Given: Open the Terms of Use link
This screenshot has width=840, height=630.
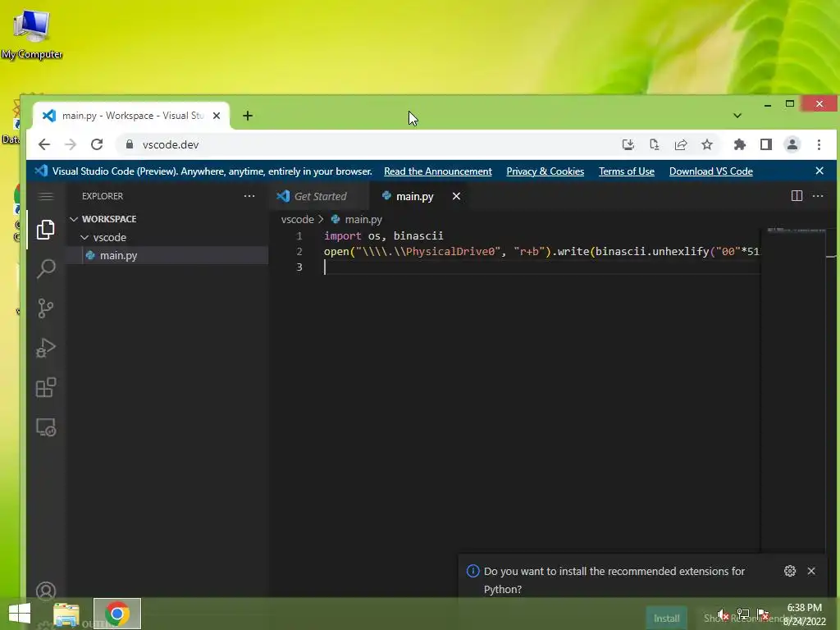Looking at the screenshot, I should (626, 171).
